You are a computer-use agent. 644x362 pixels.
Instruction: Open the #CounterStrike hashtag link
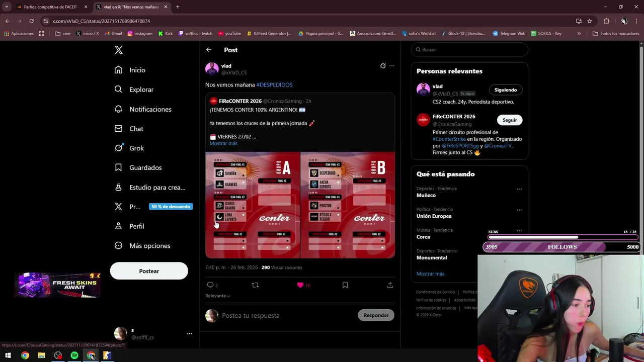pos(449,139)
